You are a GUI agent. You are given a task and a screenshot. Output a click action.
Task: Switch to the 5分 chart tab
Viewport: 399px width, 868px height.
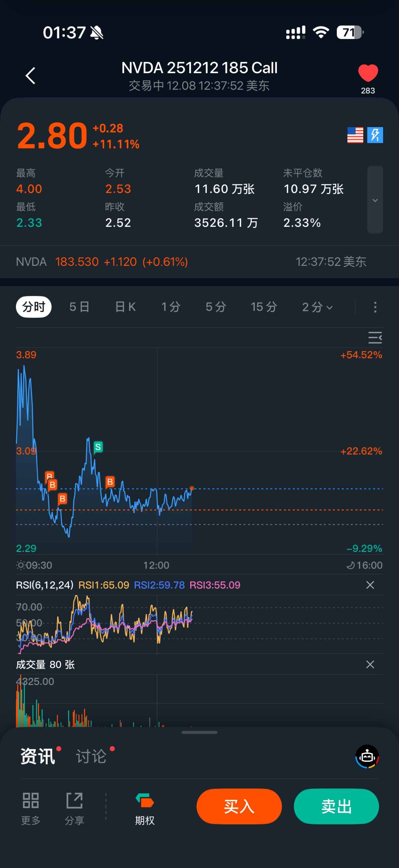coord(216,307)
